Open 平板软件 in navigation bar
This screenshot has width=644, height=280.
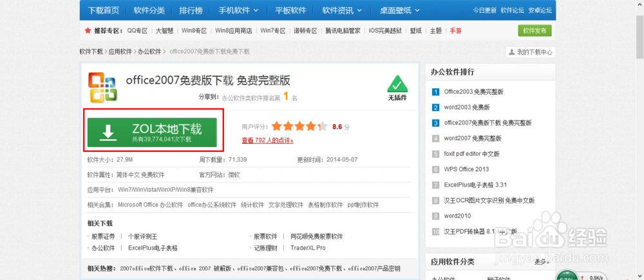[x=290, y=10]
